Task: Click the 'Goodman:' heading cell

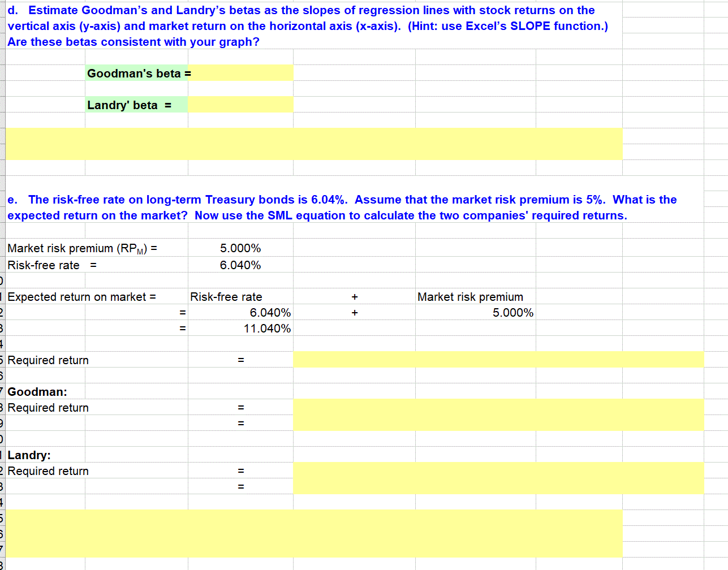Action: 37,392
